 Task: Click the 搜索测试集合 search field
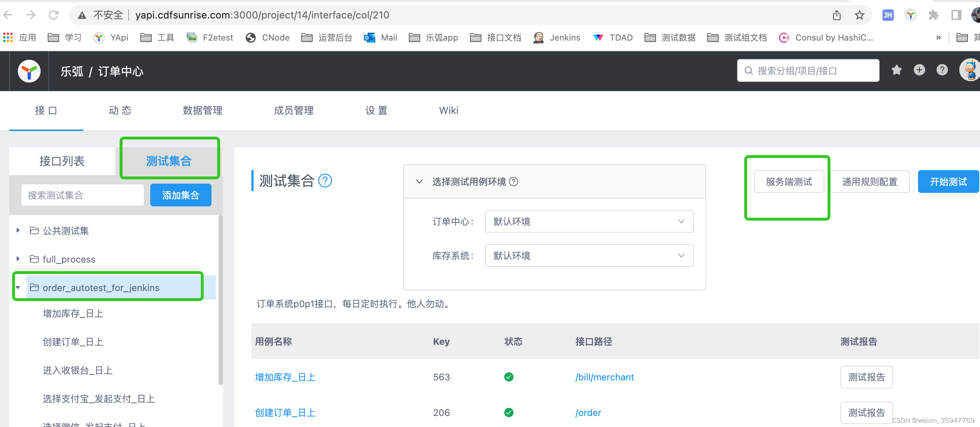pos(83,195)
